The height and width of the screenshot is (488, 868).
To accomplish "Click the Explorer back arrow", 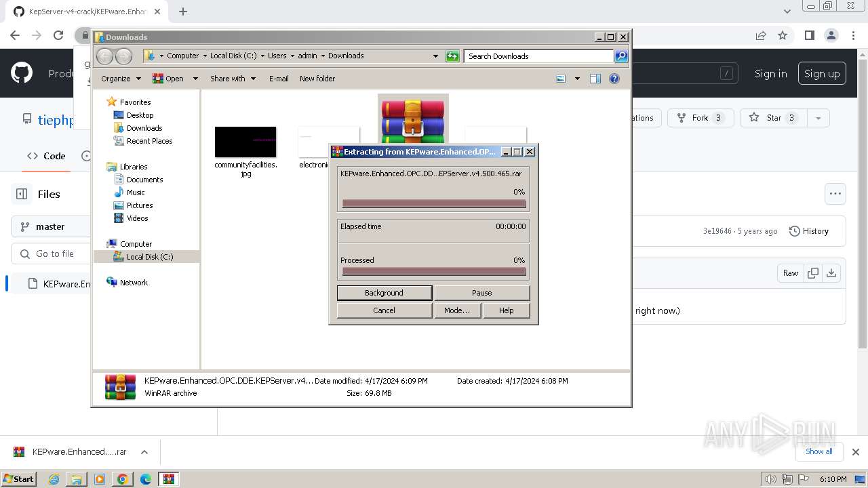I will [105, 56].
